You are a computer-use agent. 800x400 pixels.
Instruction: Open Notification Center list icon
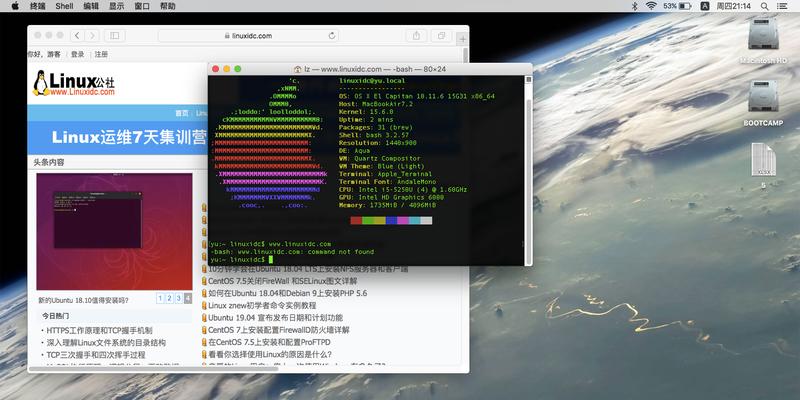tap(782, 6)
